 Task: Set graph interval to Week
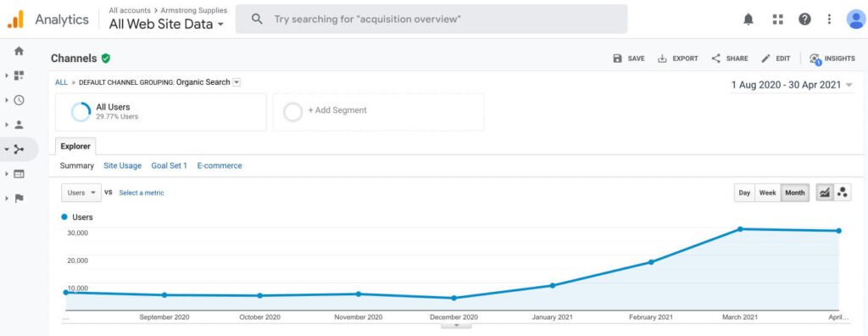(767, 193)
